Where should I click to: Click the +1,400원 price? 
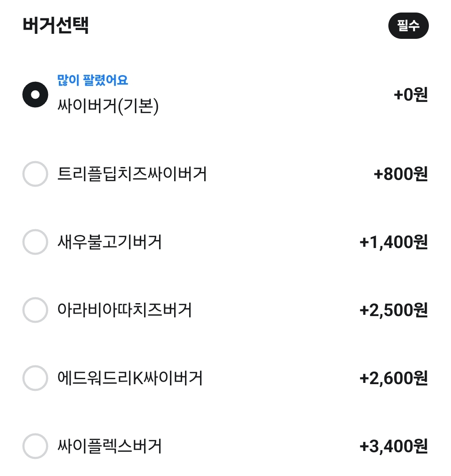393,242
